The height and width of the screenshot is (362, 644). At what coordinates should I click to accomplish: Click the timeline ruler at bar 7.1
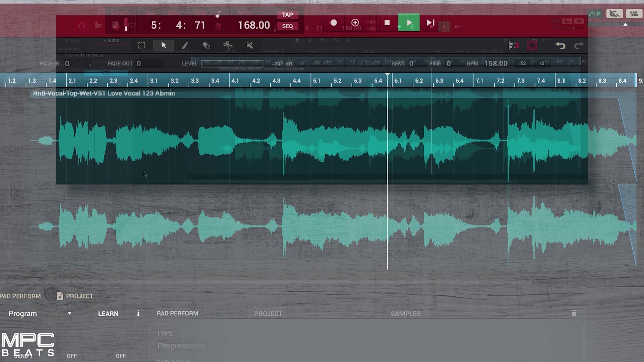point(479,81)
